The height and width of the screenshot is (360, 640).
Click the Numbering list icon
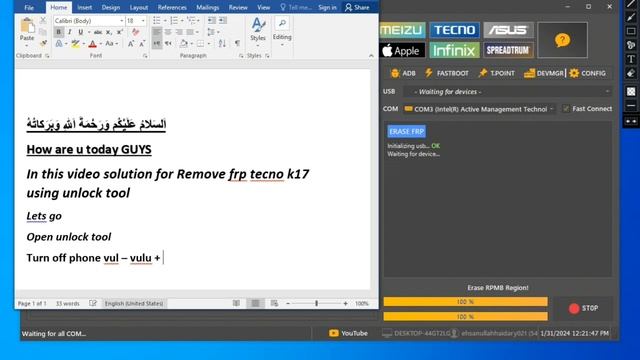pyautogui.click(x=174, y=20)
